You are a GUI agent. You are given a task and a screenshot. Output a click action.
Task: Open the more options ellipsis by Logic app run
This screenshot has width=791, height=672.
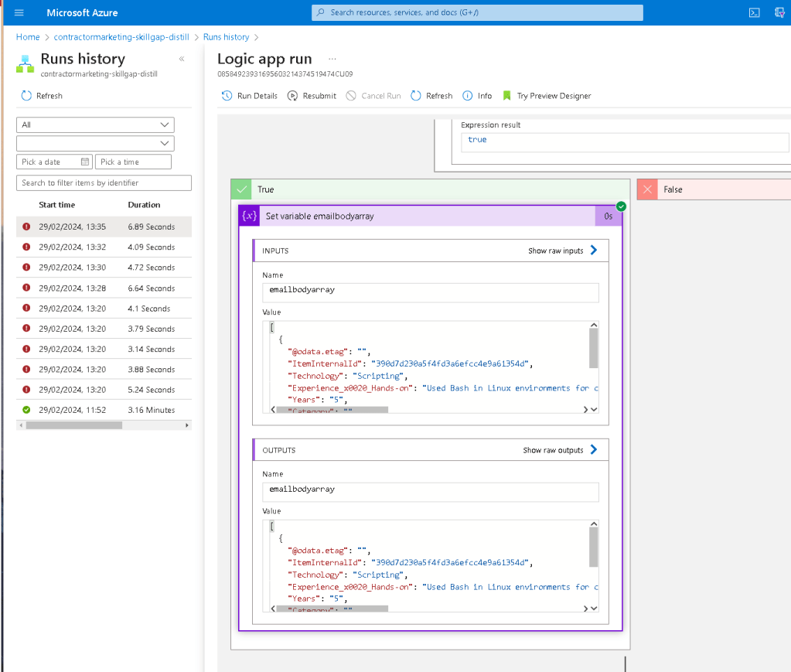(332, 59)
